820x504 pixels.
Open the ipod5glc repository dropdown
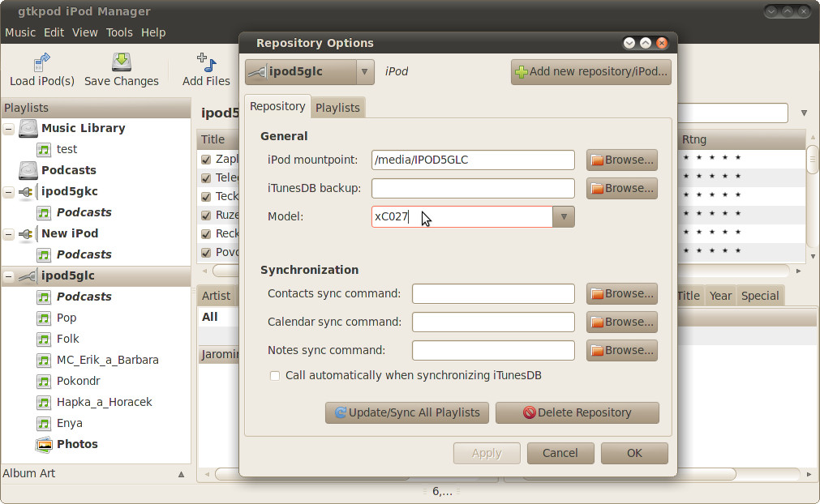point(364,71)
